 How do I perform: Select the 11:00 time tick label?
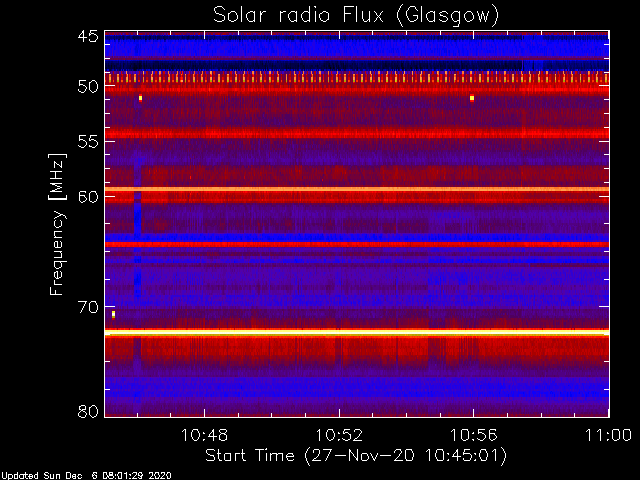[608, 435]
